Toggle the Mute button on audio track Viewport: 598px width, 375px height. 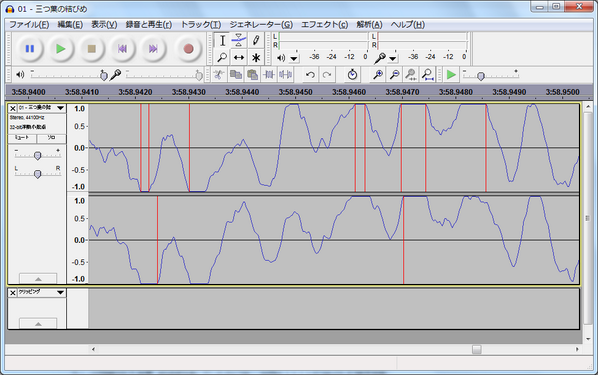pyautogui.click(x=22, y=138)
